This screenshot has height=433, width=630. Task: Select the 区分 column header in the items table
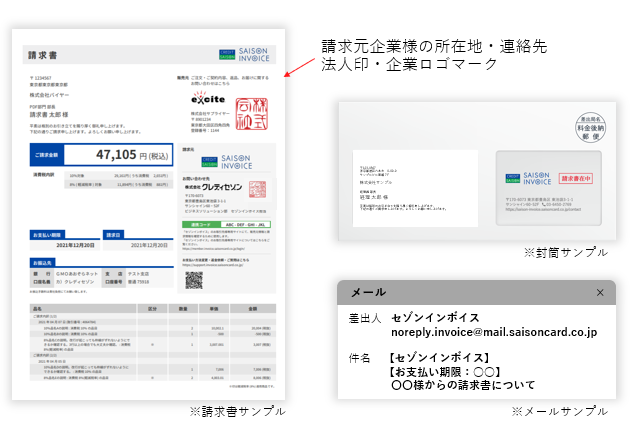coord(152,308)
